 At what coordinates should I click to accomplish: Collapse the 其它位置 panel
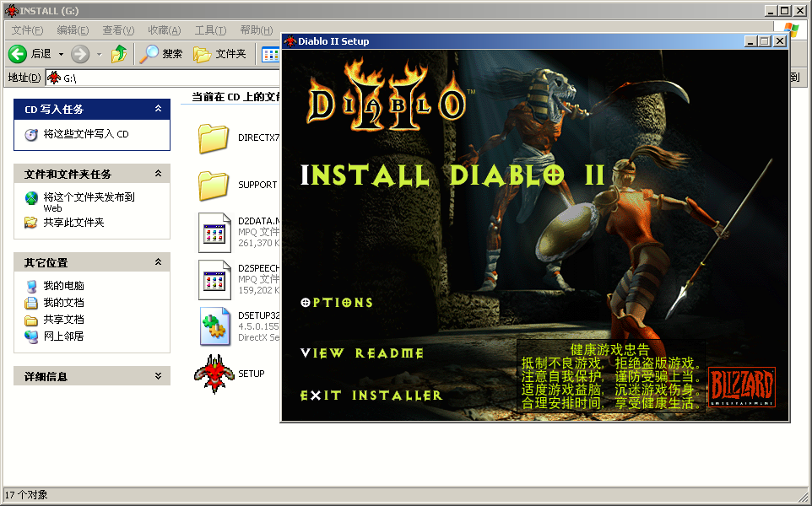click(x=158, y=261)
